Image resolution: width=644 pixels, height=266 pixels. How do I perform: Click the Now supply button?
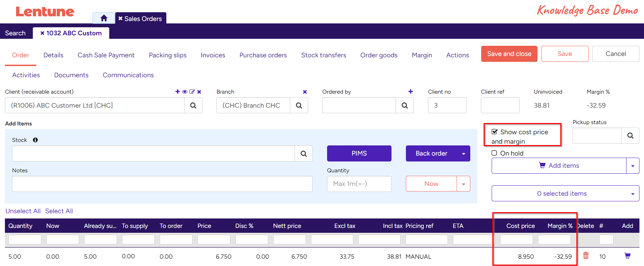coord(431,184)
